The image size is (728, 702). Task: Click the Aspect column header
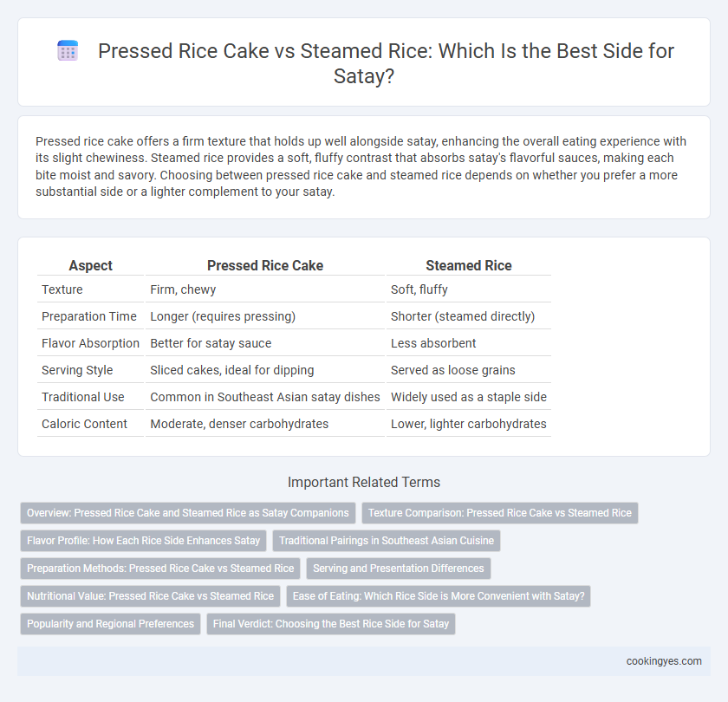(x=90, y=265)
